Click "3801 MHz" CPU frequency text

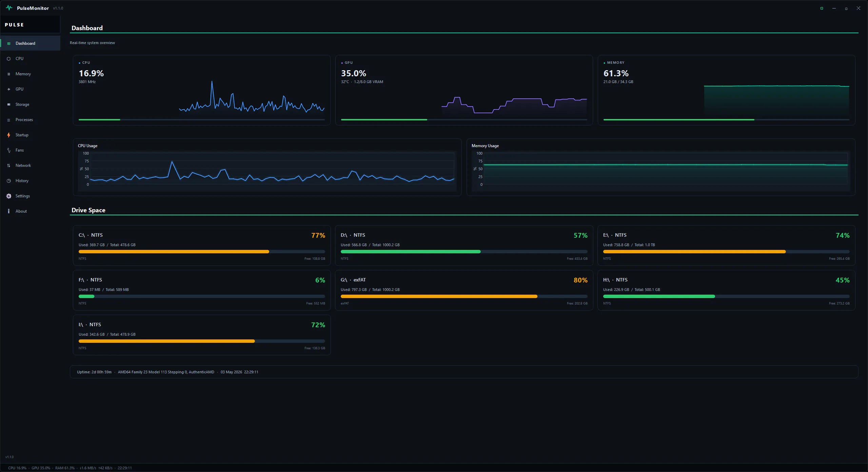point(87,82)
